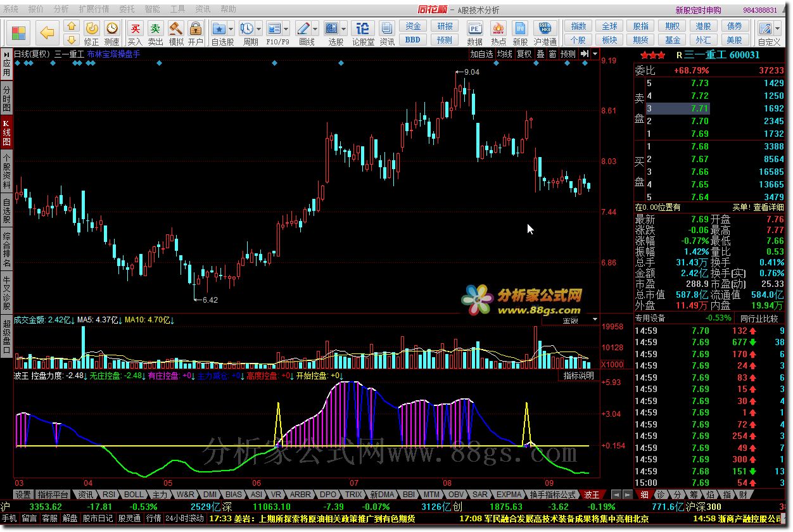Click the BBD button
This screenshot has height=532, width=793.
click(x=413, y=39)
